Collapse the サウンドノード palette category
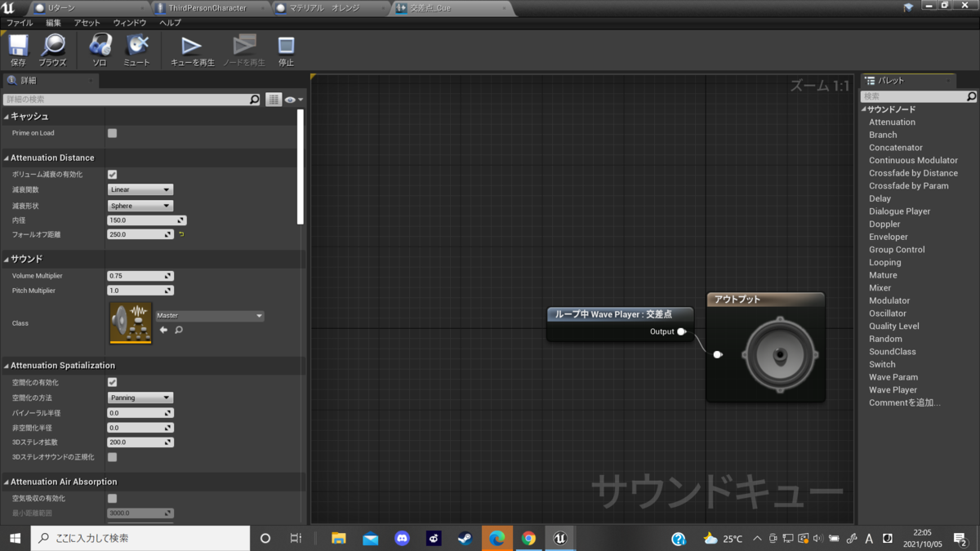The image size is (980, 551). tap(863, 109)
